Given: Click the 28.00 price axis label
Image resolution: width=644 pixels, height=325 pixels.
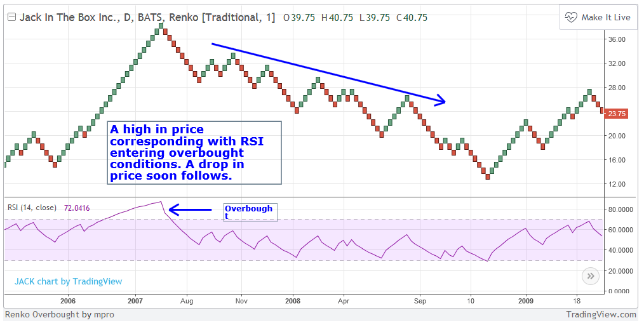Looking at the screenshot, I should coord(617,88).
